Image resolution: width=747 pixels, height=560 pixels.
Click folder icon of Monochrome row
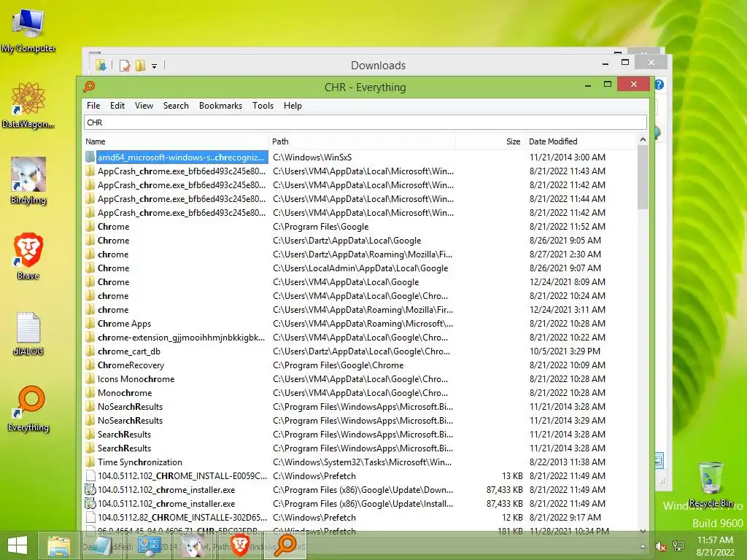[90, 393]
